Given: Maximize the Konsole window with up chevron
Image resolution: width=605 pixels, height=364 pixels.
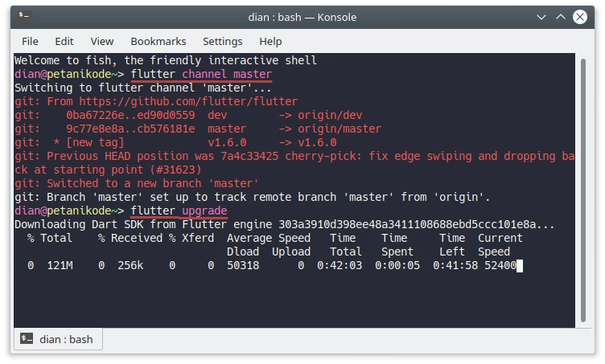Looking at the screenshot, I should tap(561, 17).
